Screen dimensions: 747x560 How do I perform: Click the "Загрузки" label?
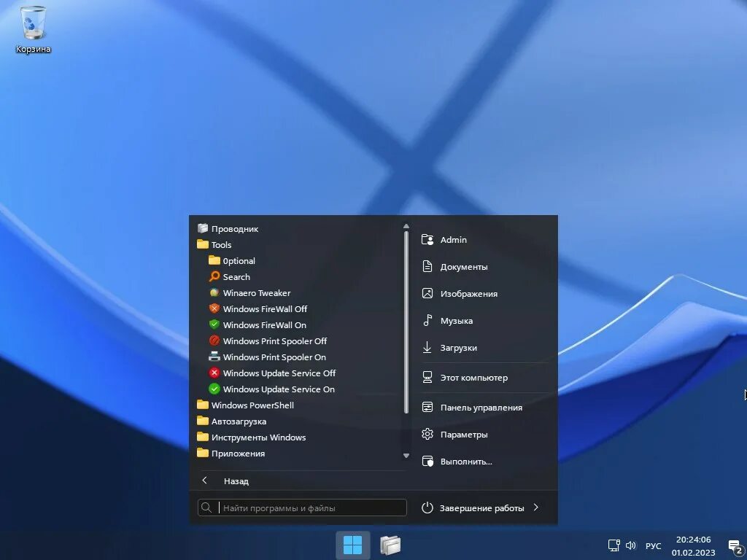point(458,348)
